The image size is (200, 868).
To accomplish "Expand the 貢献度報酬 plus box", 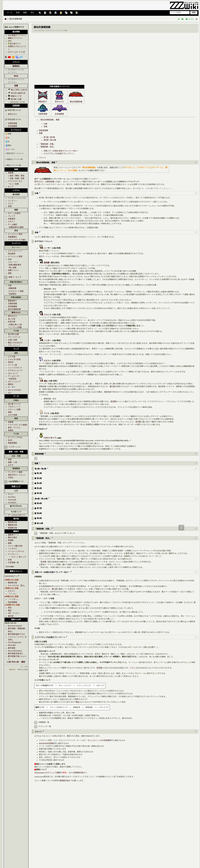I will [x=36, y=458].
